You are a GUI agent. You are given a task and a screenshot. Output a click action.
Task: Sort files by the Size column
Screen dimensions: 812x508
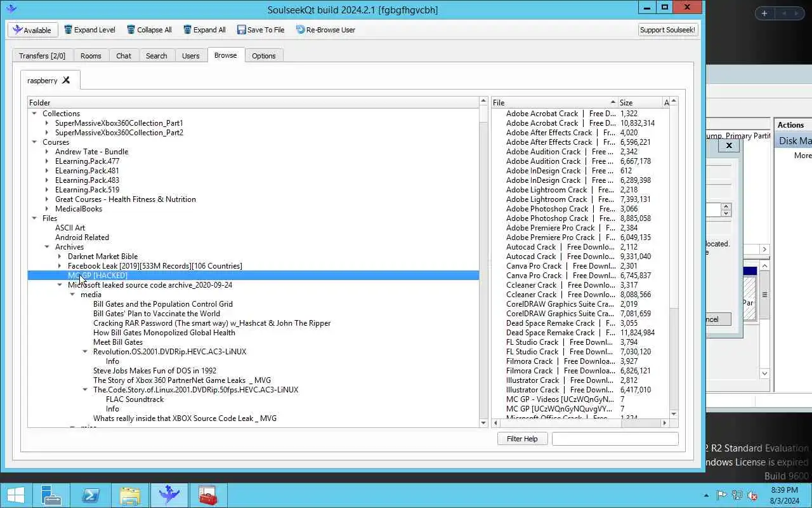[x=640, y=102]
